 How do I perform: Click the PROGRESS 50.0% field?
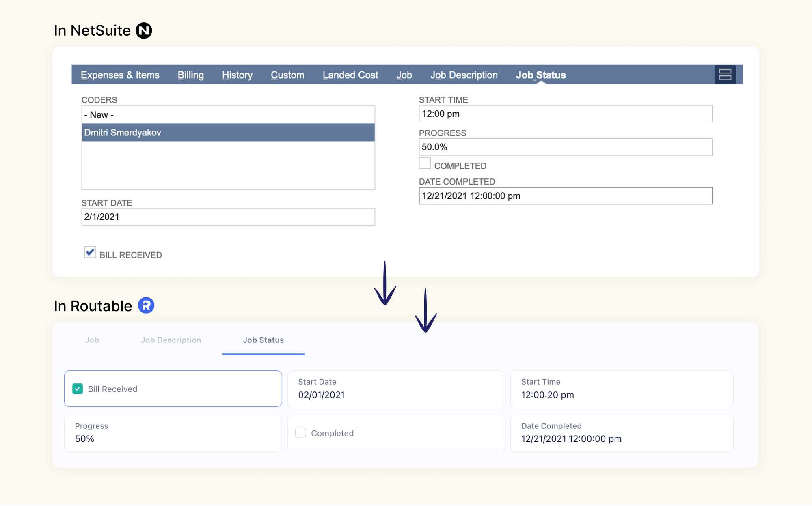(565, 147)
